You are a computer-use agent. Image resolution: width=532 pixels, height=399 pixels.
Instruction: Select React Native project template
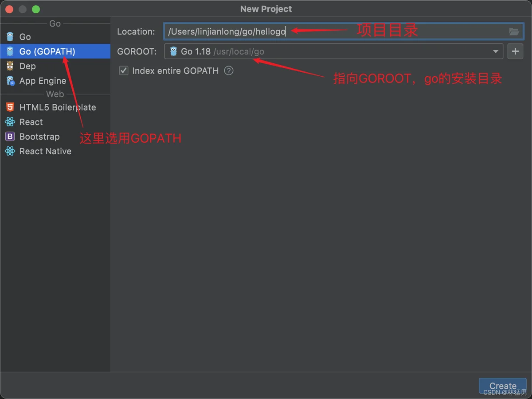(x=55, y=151)
